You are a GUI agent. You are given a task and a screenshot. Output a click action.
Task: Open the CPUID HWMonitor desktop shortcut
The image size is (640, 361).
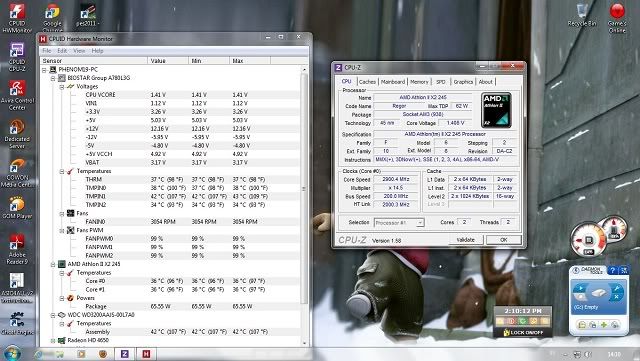tap(17, 18)
